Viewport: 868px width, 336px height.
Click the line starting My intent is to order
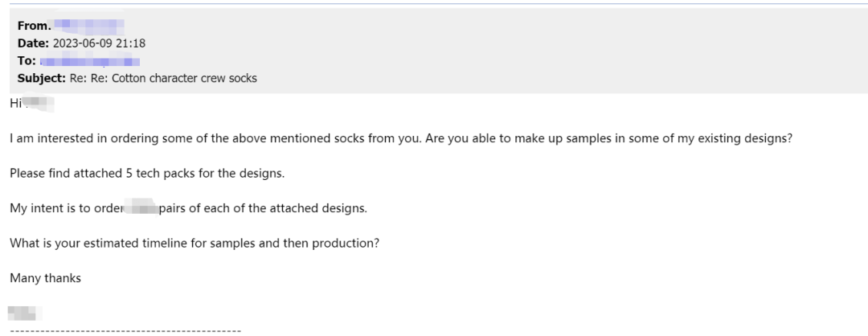click(188, 209)
